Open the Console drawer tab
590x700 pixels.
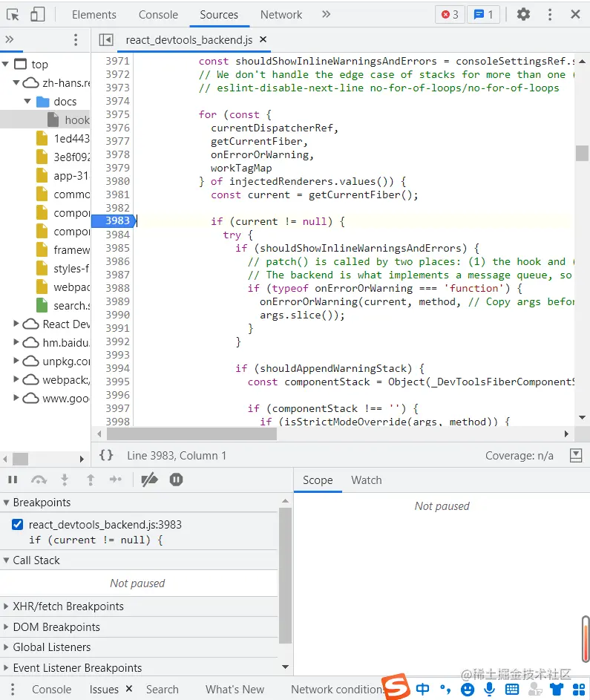(x=52, y=690)
